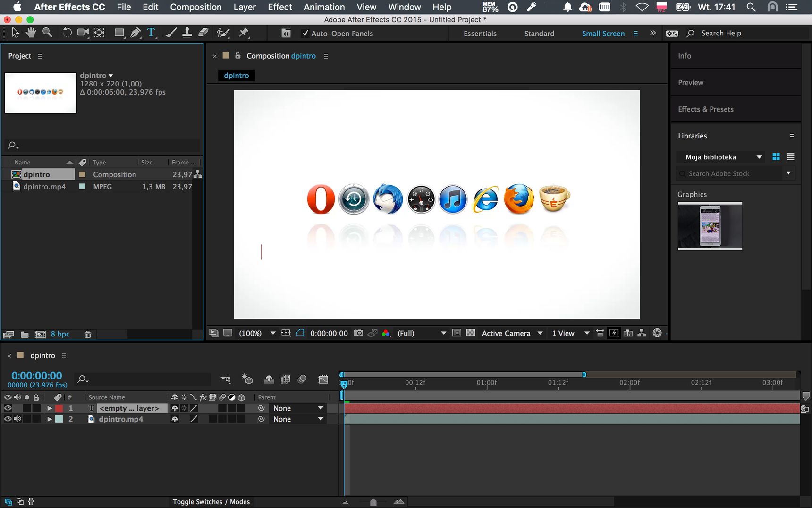Expand the text layer properties triangle

click(x=49, y=408)
